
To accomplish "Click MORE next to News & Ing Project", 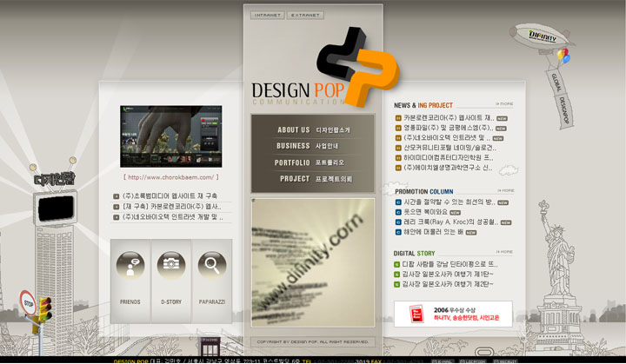I will click(504, 103).
